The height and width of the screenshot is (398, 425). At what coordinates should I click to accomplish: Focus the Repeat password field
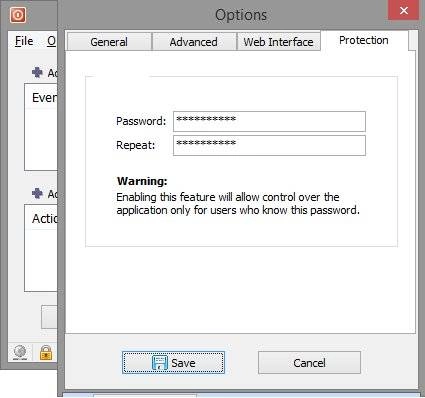(x=269, y=145)
